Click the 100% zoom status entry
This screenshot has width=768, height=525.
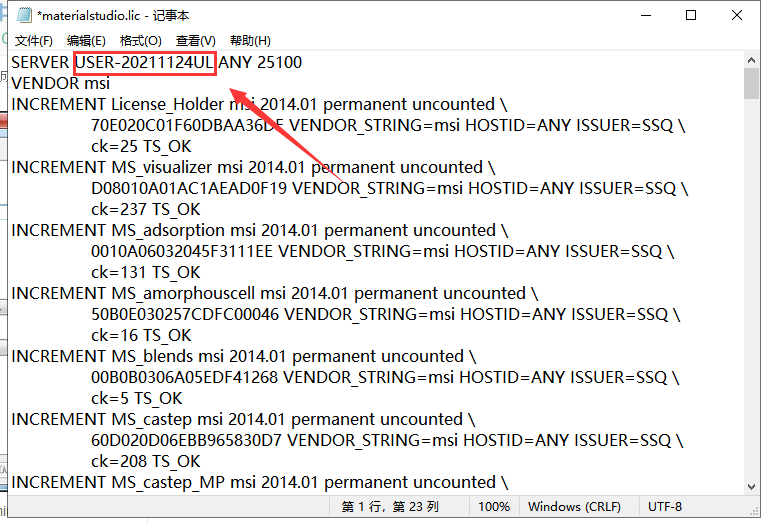click(494, 507)
